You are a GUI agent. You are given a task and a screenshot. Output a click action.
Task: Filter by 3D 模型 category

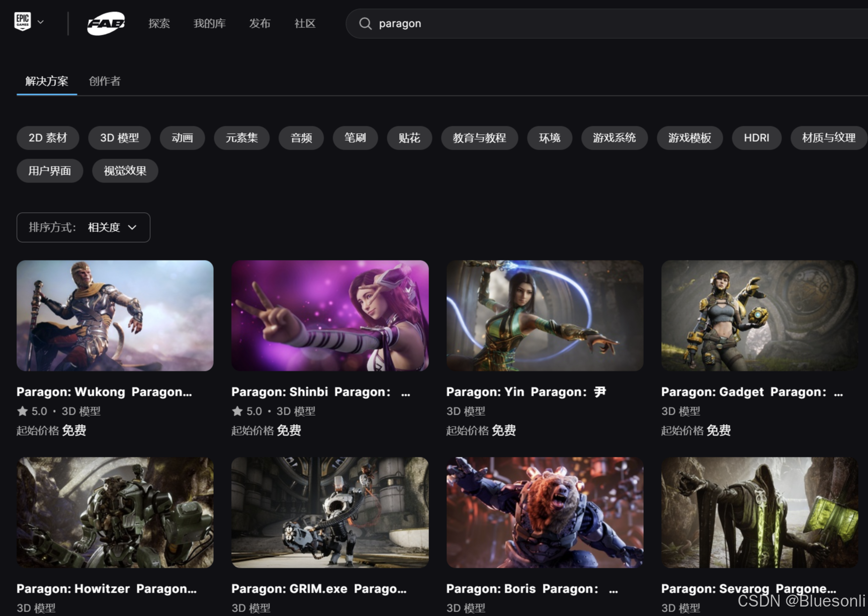(x=119, y=138)
